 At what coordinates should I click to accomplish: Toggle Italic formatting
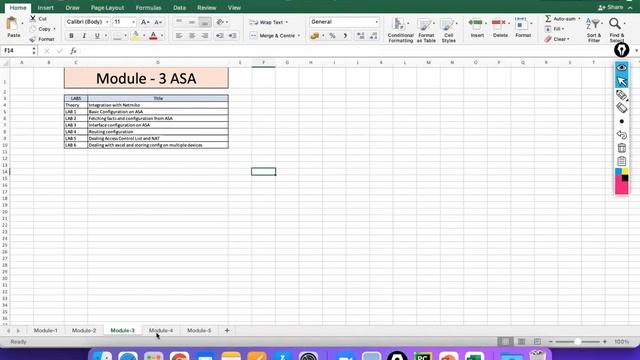[x=84, y=36]
